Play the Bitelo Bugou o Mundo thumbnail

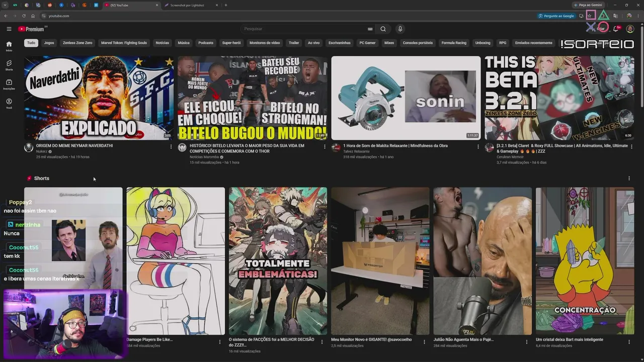pos(252,98)
